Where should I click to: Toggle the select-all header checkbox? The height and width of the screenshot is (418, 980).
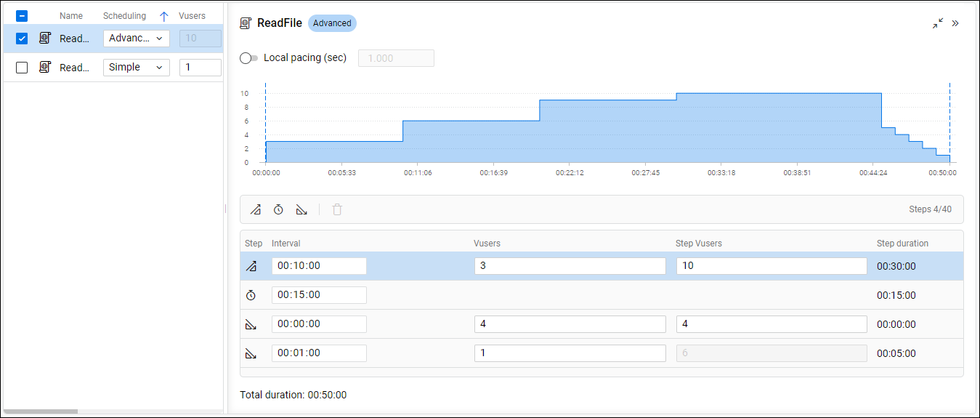[22, 15]
